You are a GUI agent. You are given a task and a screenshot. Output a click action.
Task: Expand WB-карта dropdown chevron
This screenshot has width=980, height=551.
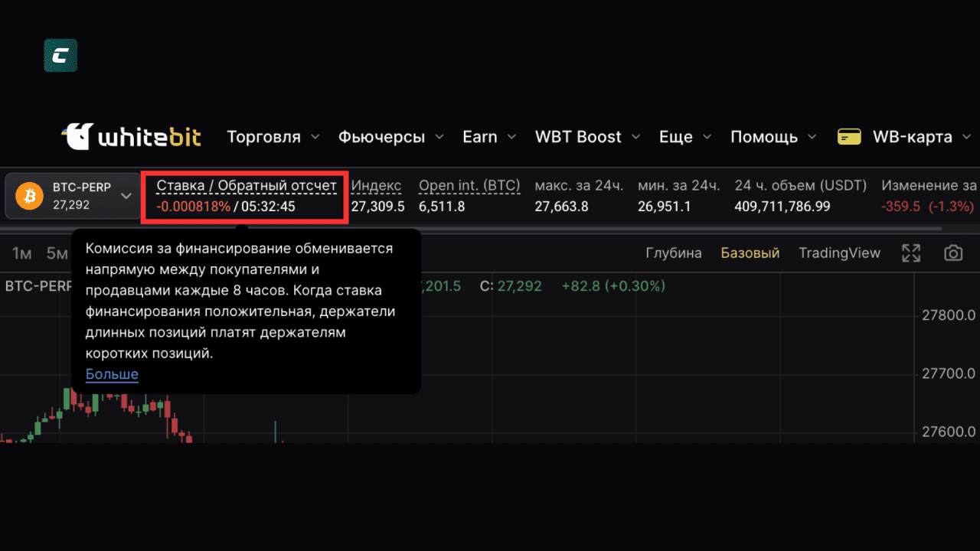(967, 138)
